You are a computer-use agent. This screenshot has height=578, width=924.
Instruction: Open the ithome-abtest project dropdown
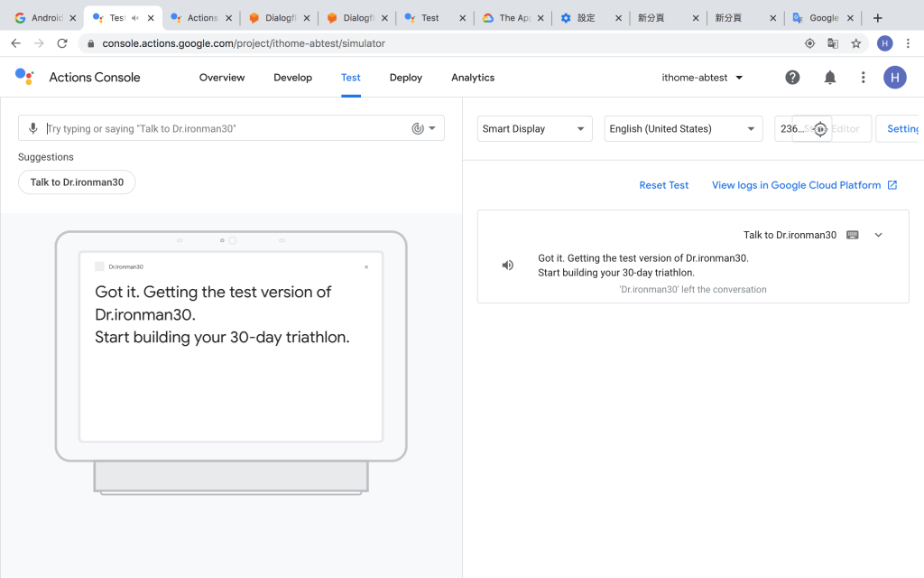702,78
